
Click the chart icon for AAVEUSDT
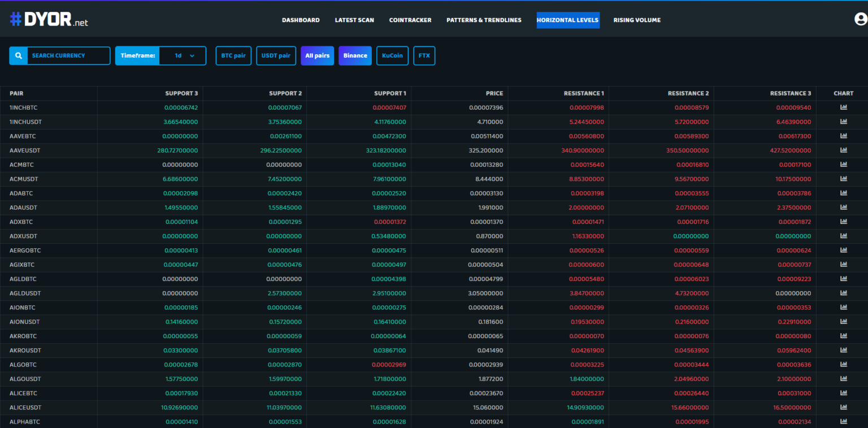tap(843, 150)
